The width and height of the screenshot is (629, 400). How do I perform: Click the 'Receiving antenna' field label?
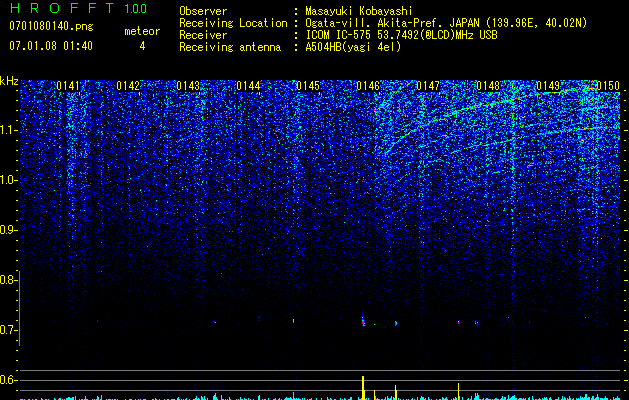tap(230, 47)
